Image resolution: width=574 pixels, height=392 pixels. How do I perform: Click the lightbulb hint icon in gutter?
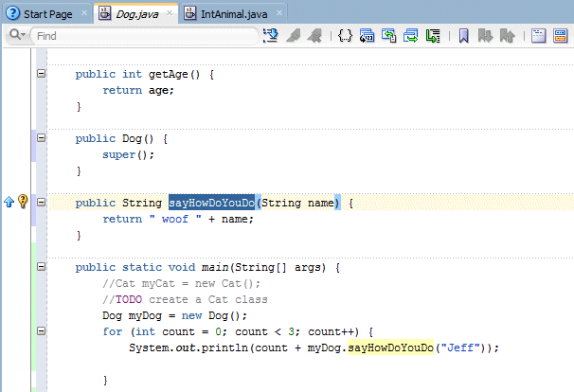pos(23,202)
